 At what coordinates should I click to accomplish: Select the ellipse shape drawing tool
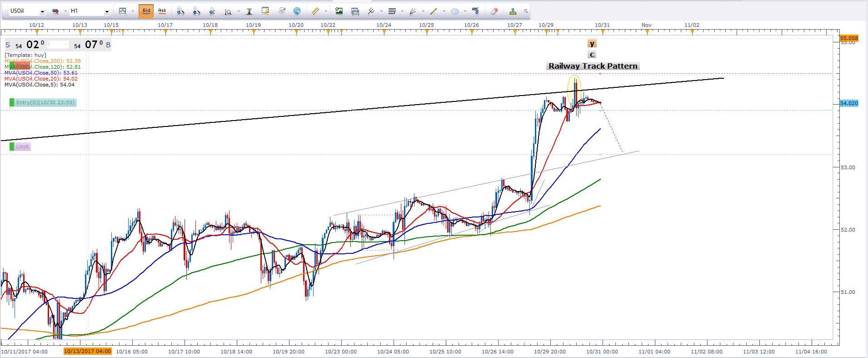[454, 11]
